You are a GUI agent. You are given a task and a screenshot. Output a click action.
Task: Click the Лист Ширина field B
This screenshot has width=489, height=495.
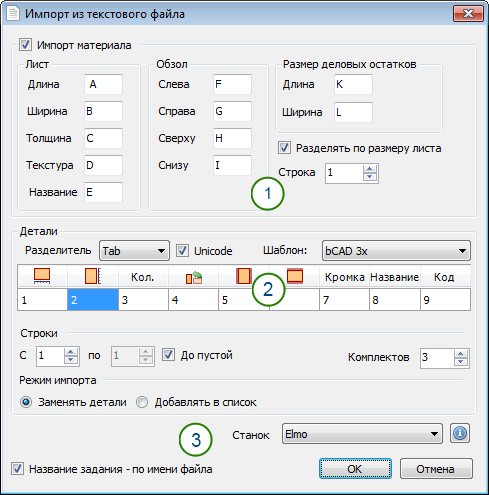point(103,111)
